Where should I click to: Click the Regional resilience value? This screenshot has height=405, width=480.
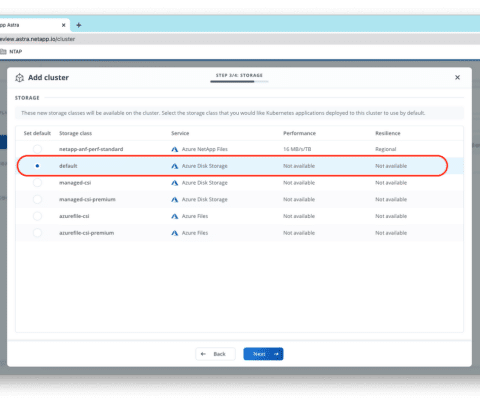[x=386, y=149]
